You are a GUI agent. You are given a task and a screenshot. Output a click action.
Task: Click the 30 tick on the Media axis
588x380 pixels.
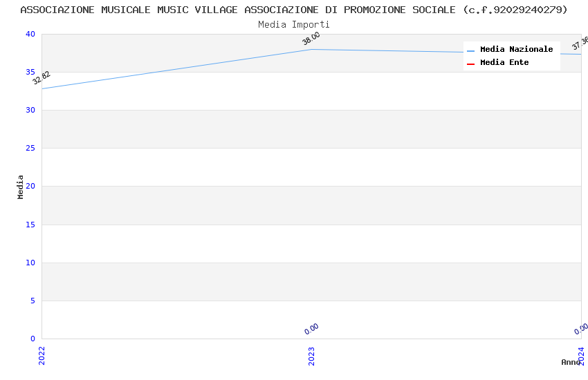click(30, 111)
